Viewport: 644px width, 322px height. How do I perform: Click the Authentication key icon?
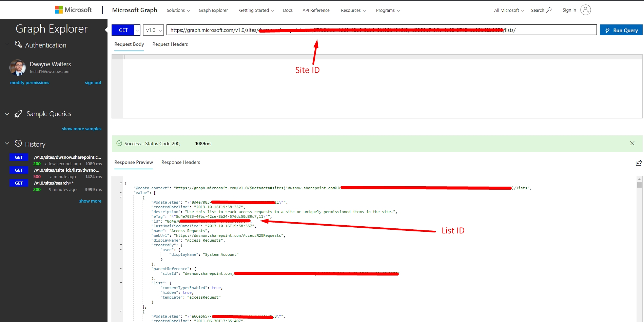coord(18,44)
